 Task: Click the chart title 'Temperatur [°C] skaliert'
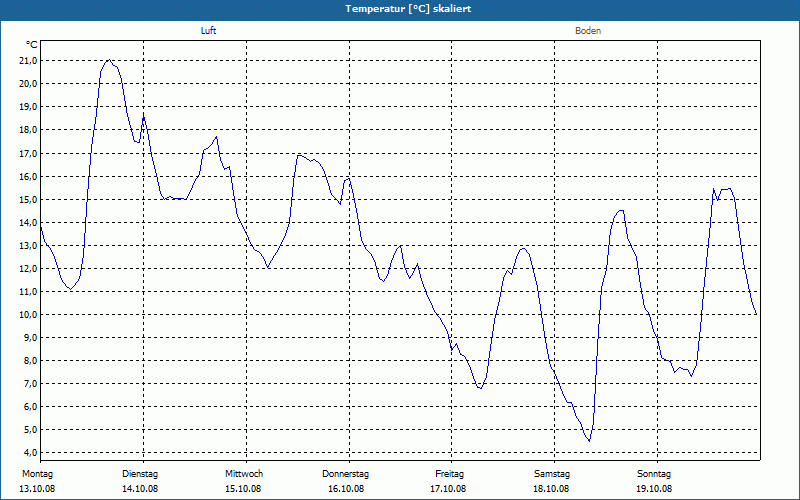(408, 9)
